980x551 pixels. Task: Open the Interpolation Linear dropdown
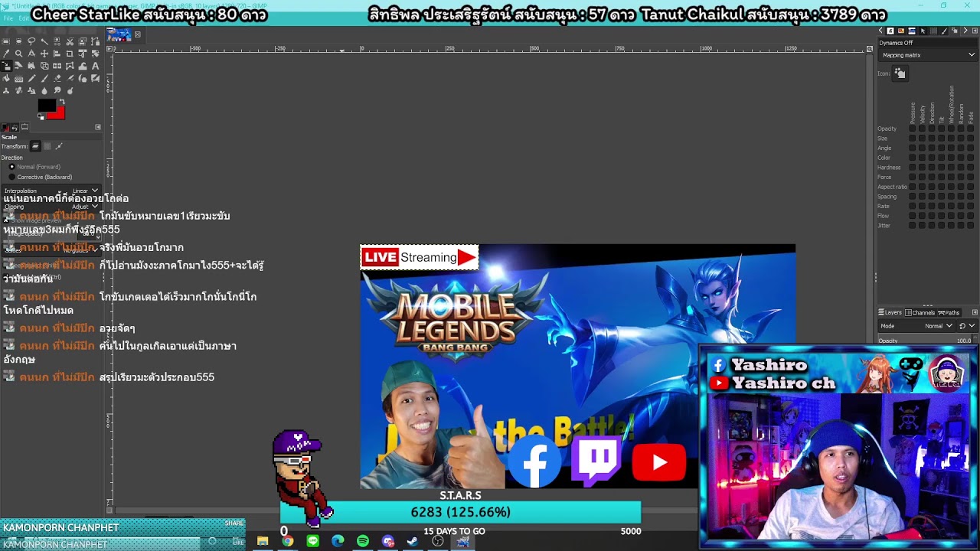click(x=51, y=191)
